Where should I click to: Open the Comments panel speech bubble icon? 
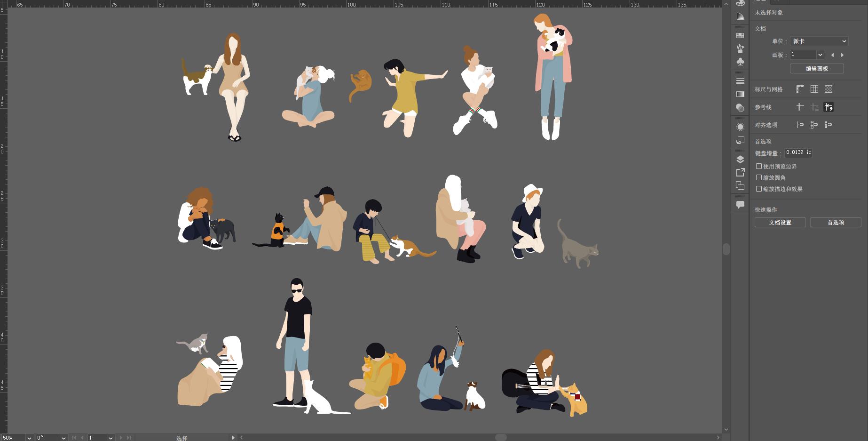tap(740, 205)
